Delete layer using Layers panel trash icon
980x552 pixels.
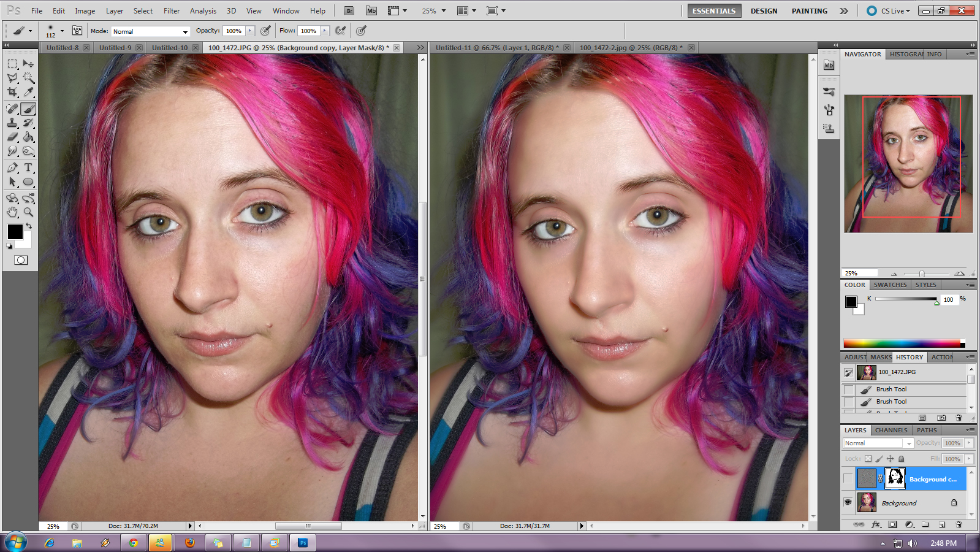tap(959, 524)
